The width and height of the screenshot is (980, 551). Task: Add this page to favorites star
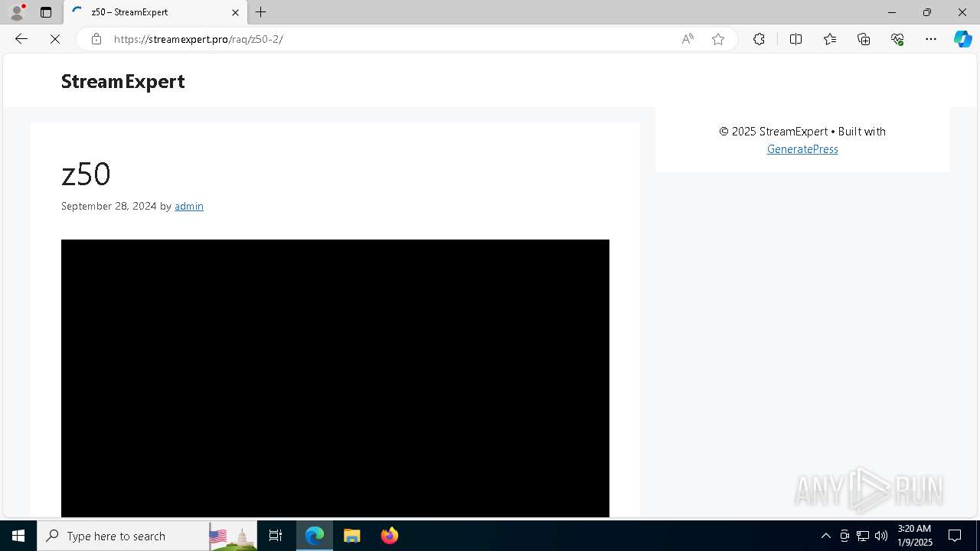[x=718, y=39]
